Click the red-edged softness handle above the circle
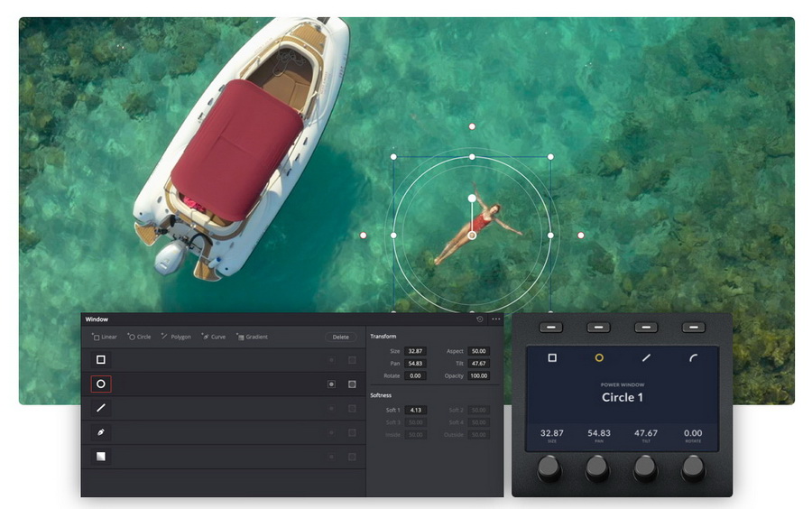This screenshot has width=812, height=509. click(472, 126)
